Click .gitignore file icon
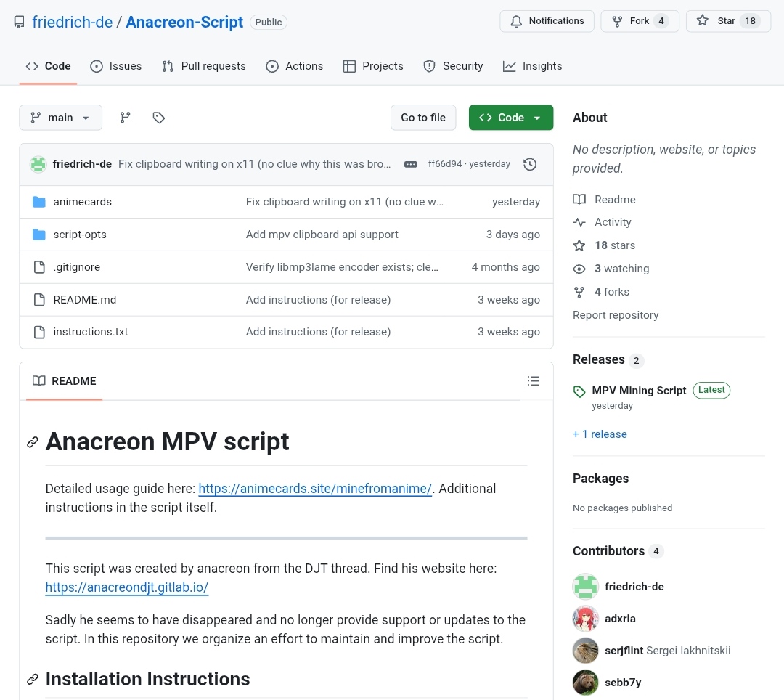This screenshot has width=784, height=700. click(39, 267)
